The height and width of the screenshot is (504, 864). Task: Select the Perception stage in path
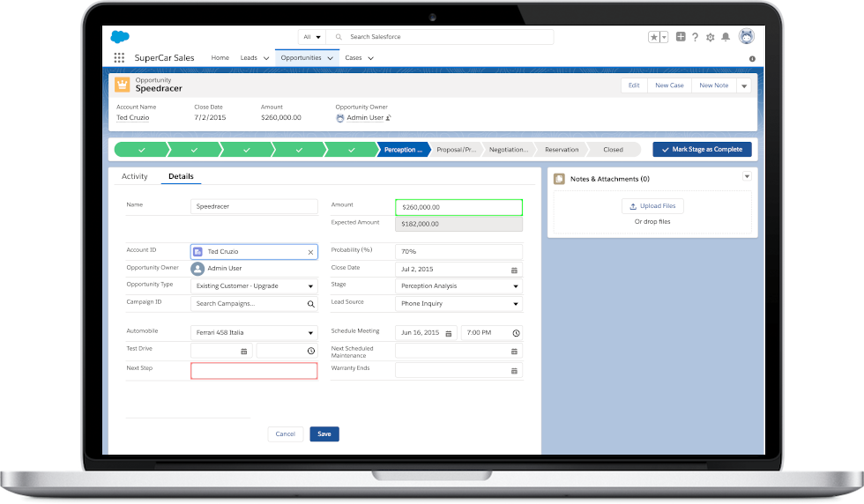(x=404, y=149)
